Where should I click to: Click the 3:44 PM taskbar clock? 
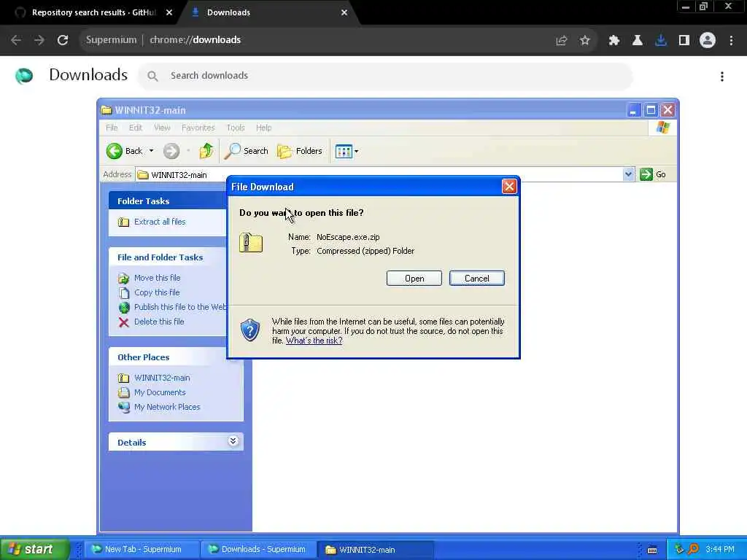719,550
